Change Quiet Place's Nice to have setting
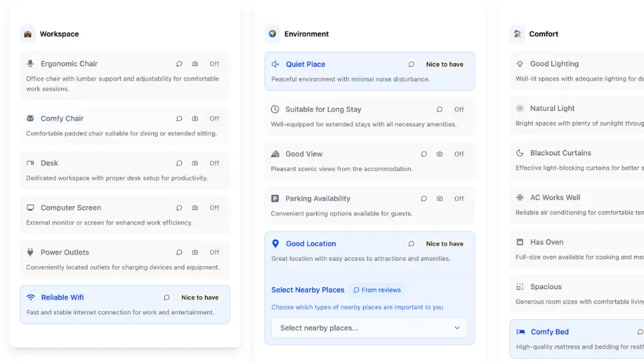The height and width of the screenshot is (362, 644). pos(445,64)
